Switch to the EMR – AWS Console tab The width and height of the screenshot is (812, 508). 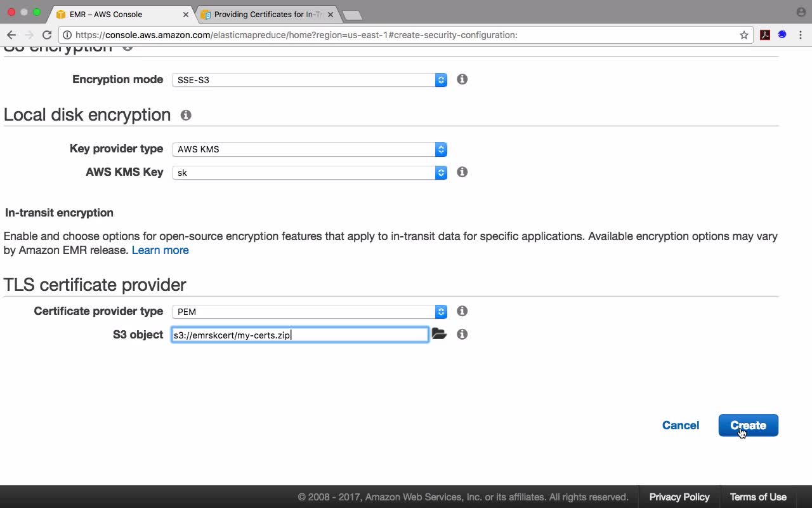tap(121, 14)
